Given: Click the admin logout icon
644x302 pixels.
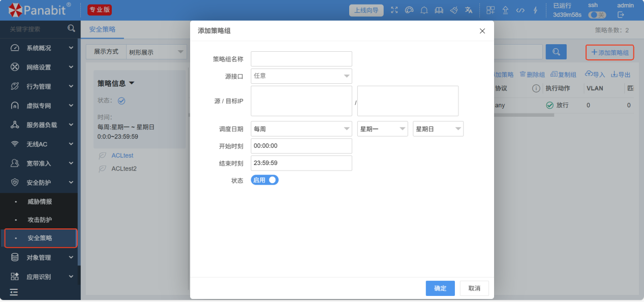Looking at the screenshot, I should coord(621,15).
